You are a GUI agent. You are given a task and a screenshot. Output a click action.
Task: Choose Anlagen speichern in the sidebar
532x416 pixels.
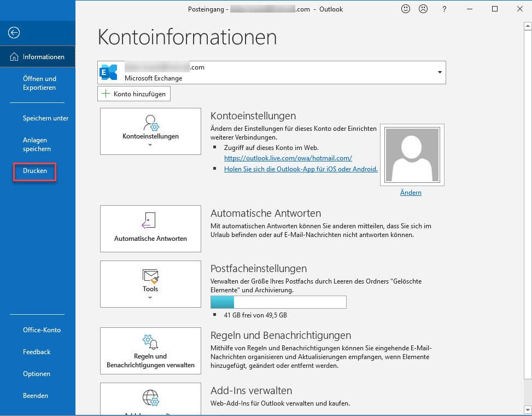point(37,145)
